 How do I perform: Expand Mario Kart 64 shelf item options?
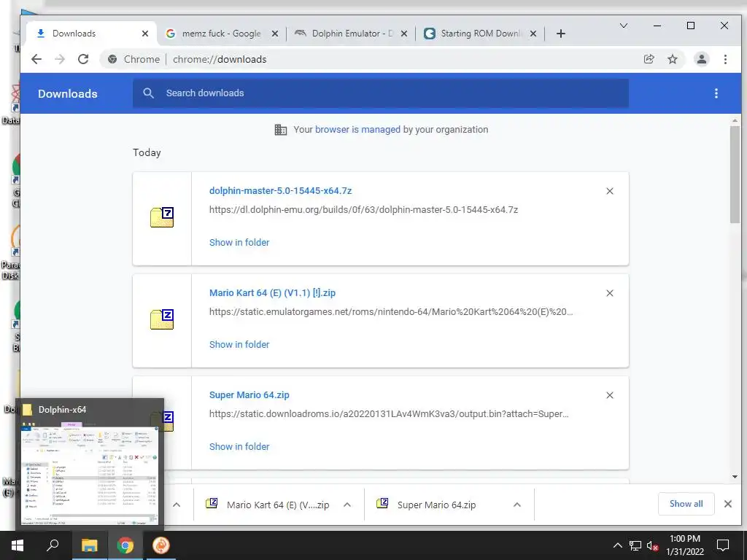click(x=347, y=505)
